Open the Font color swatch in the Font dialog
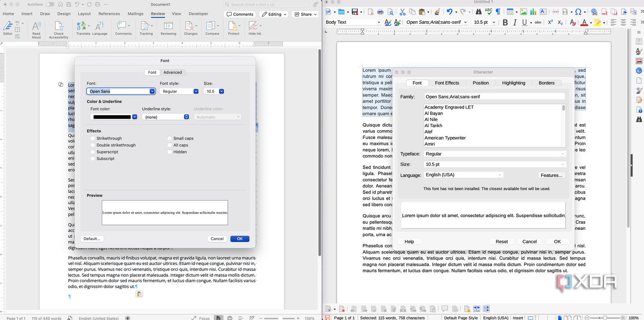This screenshot has height=320, width=644. coord(114,117)
